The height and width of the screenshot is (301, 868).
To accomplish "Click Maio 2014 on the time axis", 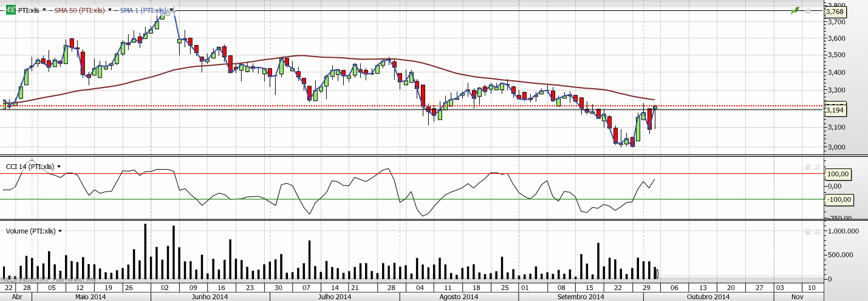I will [91, 297].
